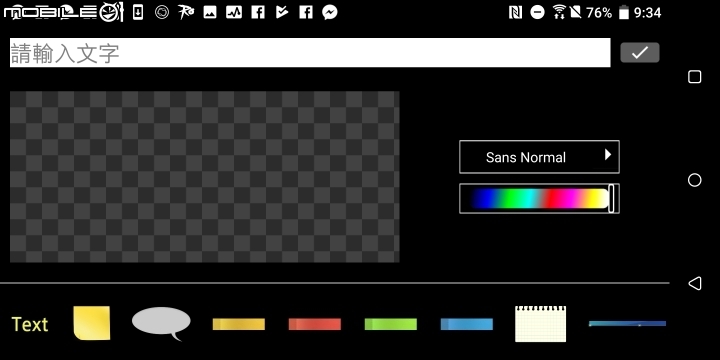
Task: Open the Sans Normal font dropdown
Action: 539,157
